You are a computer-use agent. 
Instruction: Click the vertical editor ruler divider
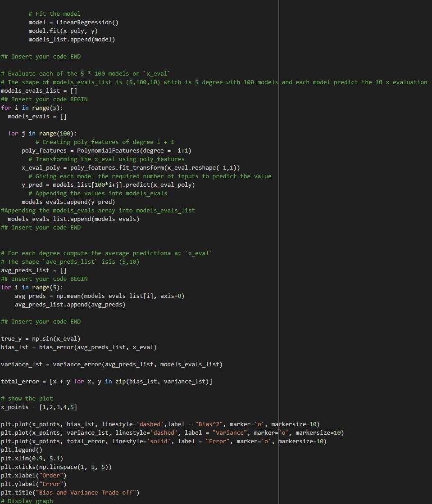(278, 252)
